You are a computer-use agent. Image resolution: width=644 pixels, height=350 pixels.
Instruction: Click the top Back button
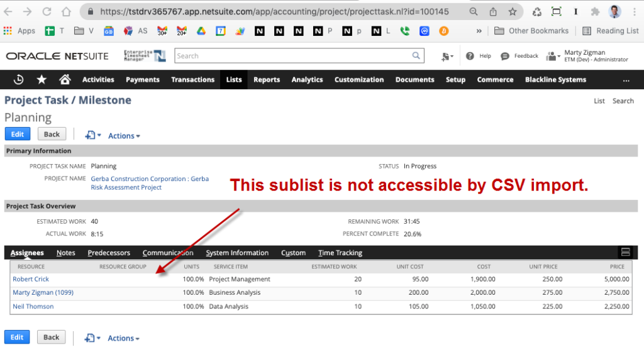52,134
